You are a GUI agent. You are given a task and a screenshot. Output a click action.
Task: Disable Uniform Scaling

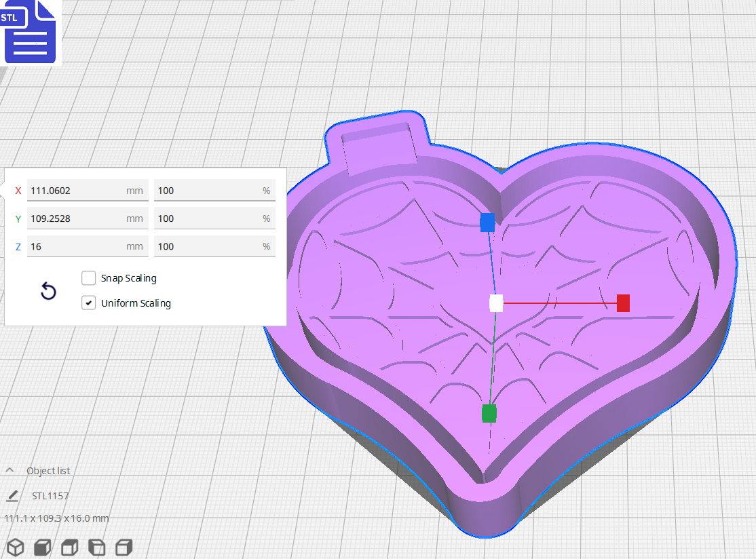click(x=88, y=303)
